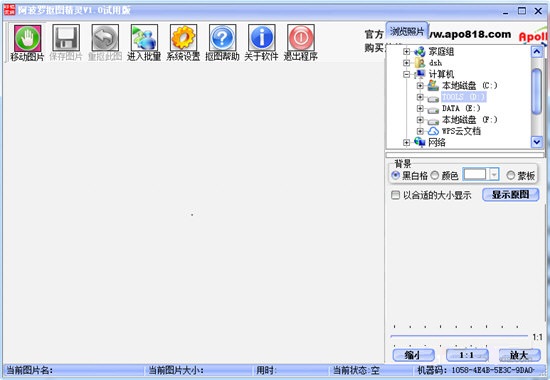Click the 缩小 zoom out button
The image size is (550, 380).
413,355
